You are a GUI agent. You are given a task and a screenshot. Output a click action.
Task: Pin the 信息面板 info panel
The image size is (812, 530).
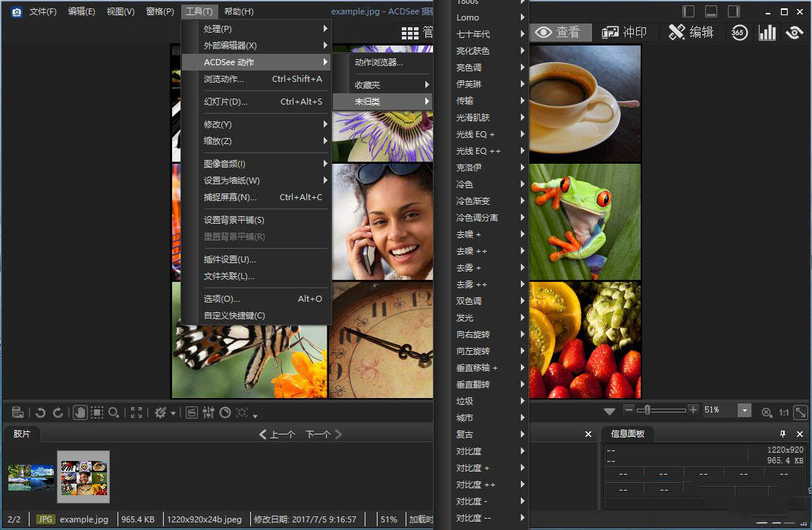click(x=783, y=434)
